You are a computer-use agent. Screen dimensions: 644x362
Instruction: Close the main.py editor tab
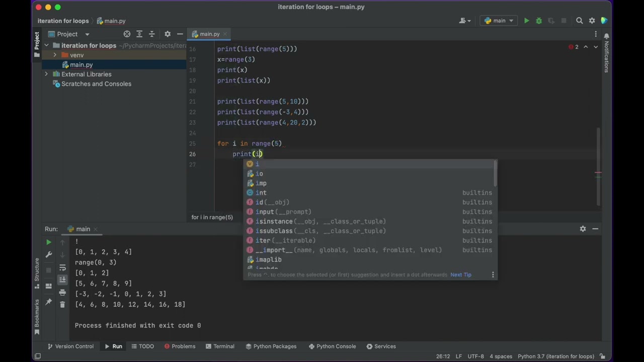pyautogui.click(x=225, y=34)
